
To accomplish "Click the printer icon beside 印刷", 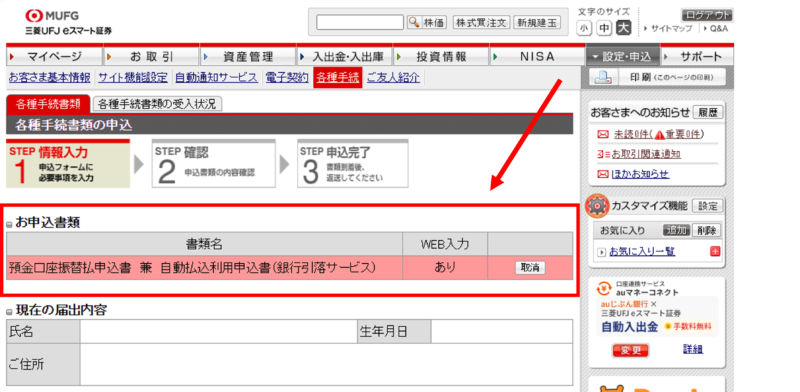I will point(604,78).
